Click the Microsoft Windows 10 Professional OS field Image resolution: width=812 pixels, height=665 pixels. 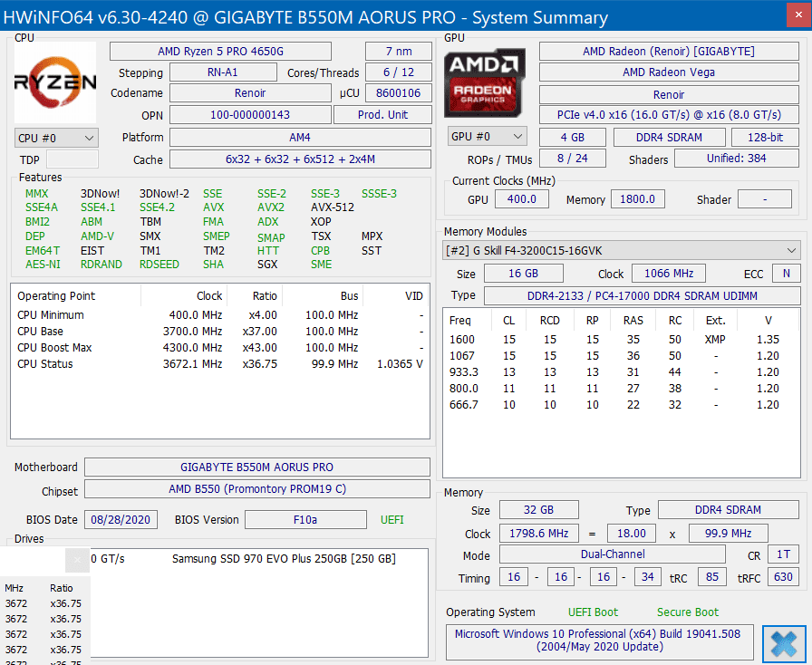tap(599, 641)
